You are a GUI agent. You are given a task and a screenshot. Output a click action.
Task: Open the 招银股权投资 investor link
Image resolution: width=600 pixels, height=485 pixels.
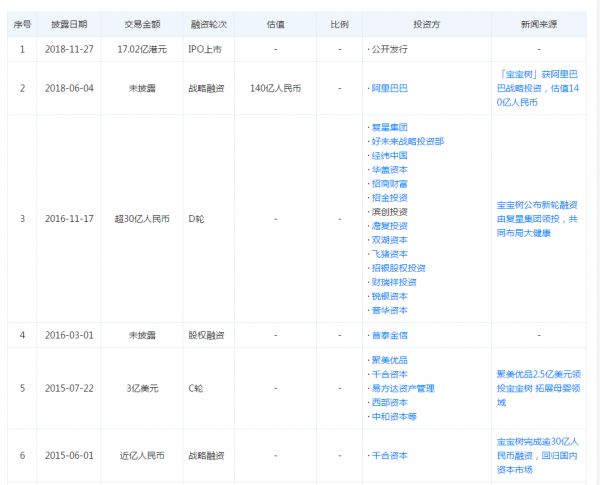point(399,268)
